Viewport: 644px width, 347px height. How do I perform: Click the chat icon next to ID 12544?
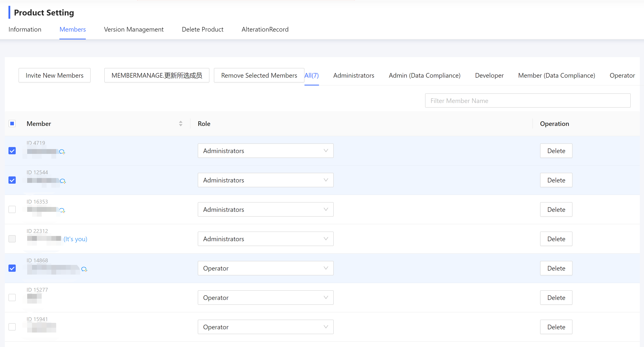63,181
